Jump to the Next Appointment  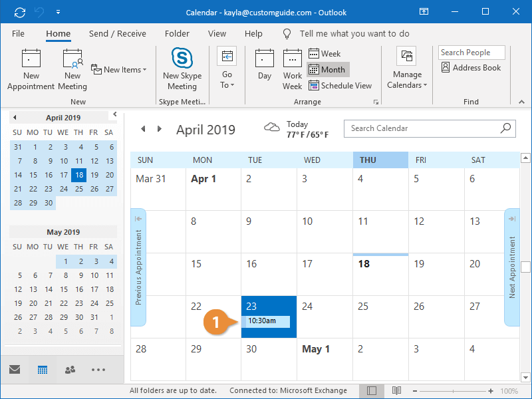512,267
